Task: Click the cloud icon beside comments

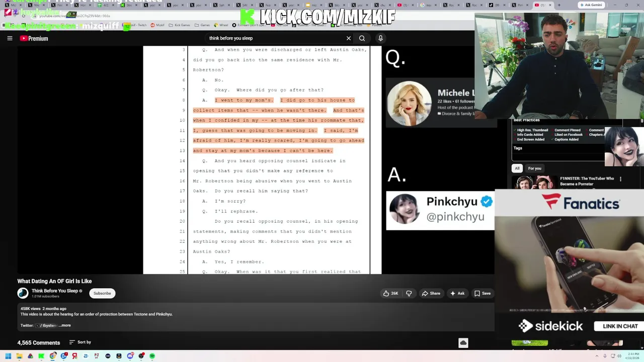Action: click(463, 343)
